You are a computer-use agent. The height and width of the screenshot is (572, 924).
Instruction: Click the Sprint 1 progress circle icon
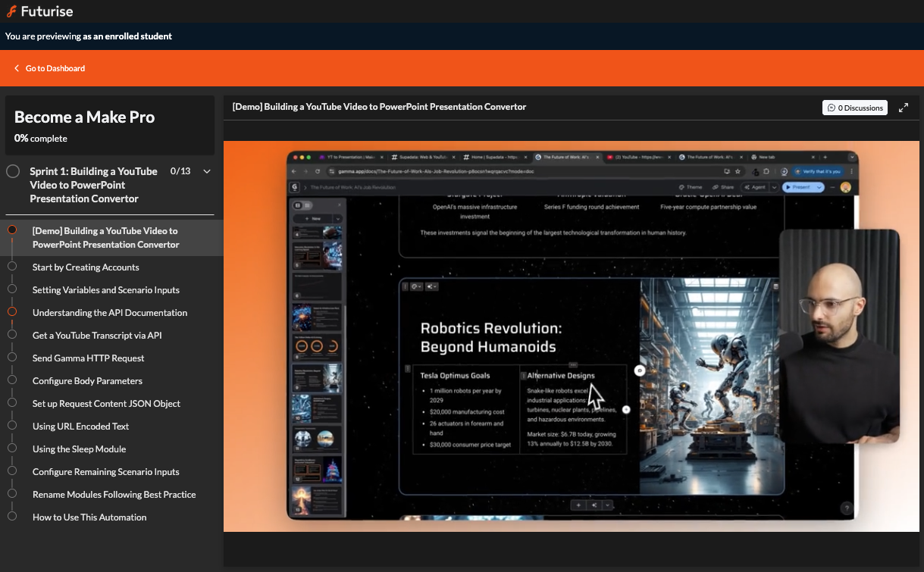13,171
